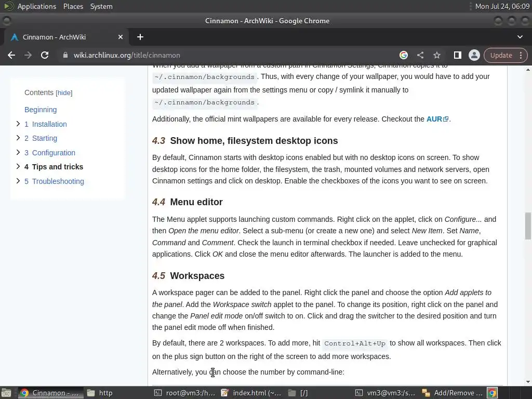Image resolution: width=532 pixels, height=399 pixels.
Task: Follow the AUR external link
Action: click(437, 119)
